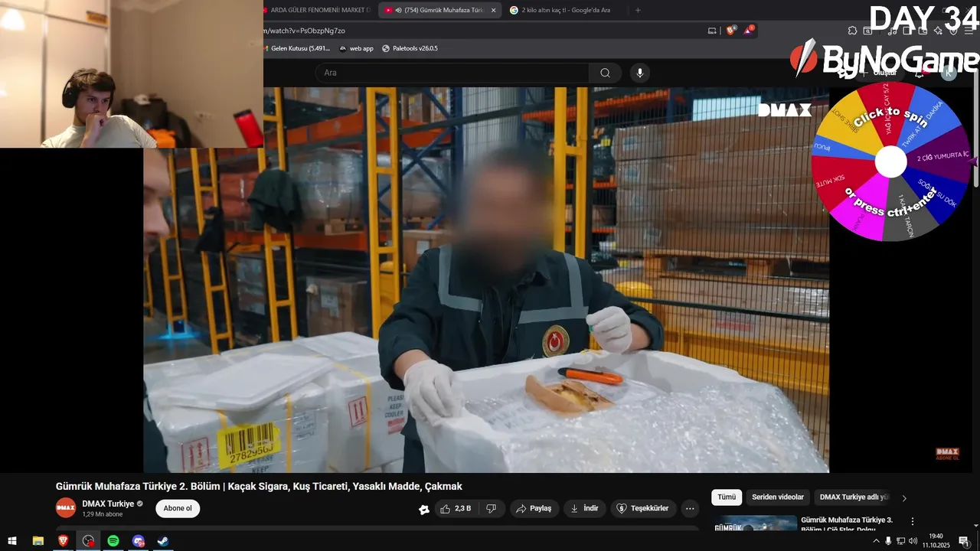Dislike the video with thumbs down
Viewport: 980px width, 551px height.
[x=492, y=508]
